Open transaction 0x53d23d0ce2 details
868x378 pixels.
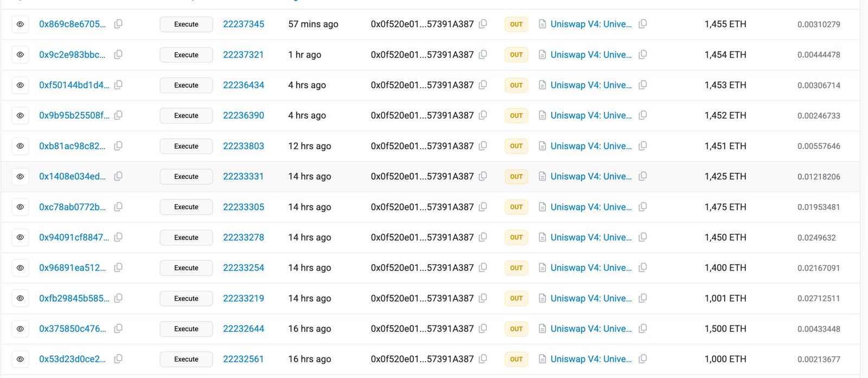72,359
